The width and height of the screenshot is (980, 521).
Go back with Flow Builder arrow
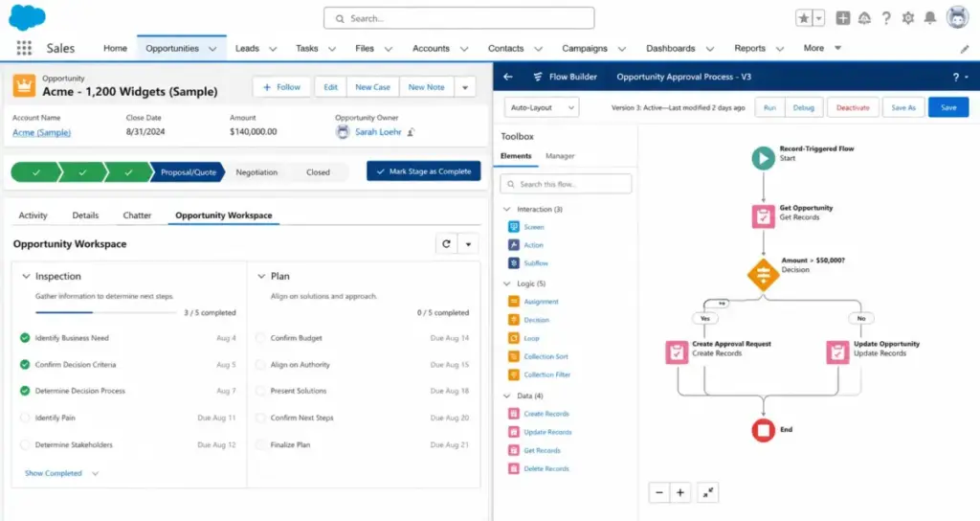coord(508,77)
